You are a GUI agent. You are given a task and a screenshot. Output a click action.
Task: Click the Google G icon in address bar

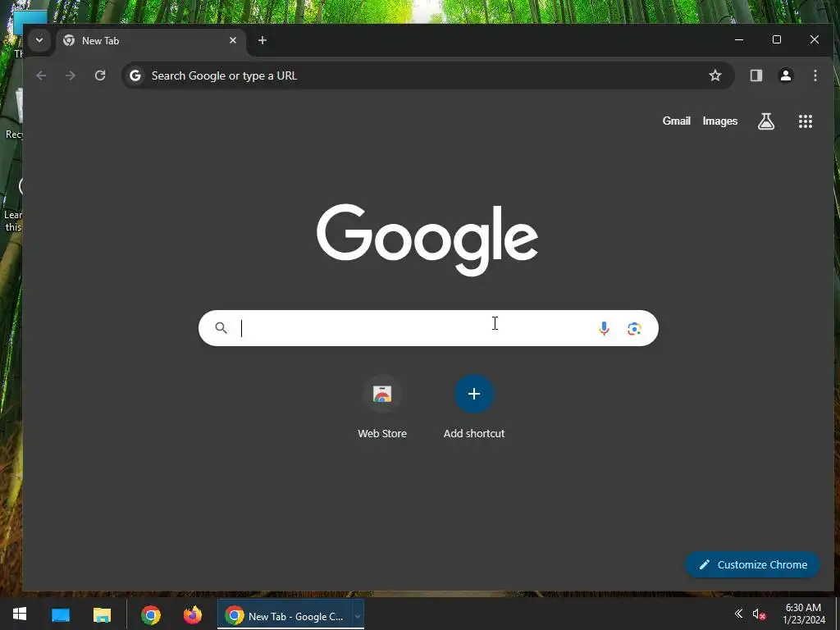135,75
